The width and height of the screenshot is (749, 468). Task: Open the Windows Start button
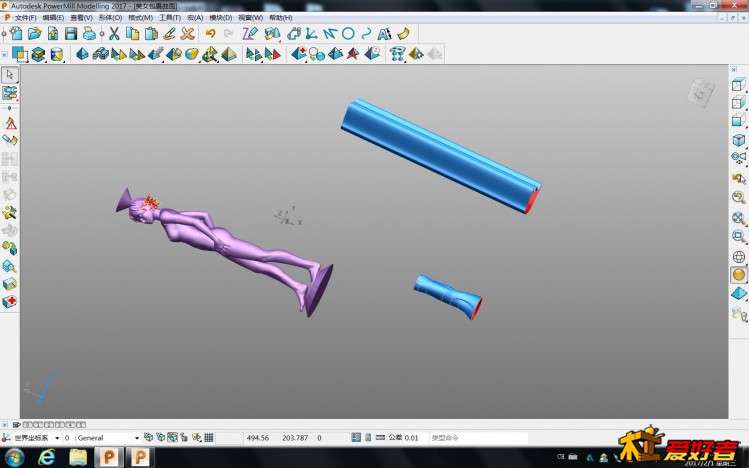[15, 457]
